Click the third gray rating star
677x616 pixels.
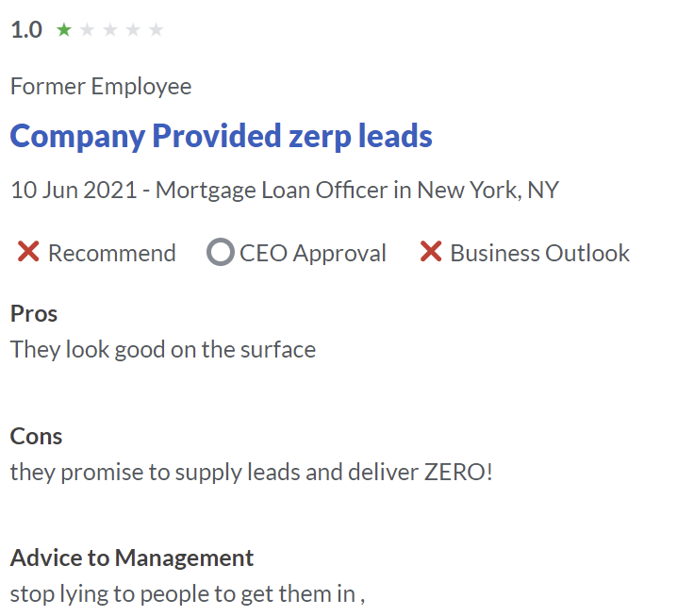pyautogui.click(x=110, y=30)
